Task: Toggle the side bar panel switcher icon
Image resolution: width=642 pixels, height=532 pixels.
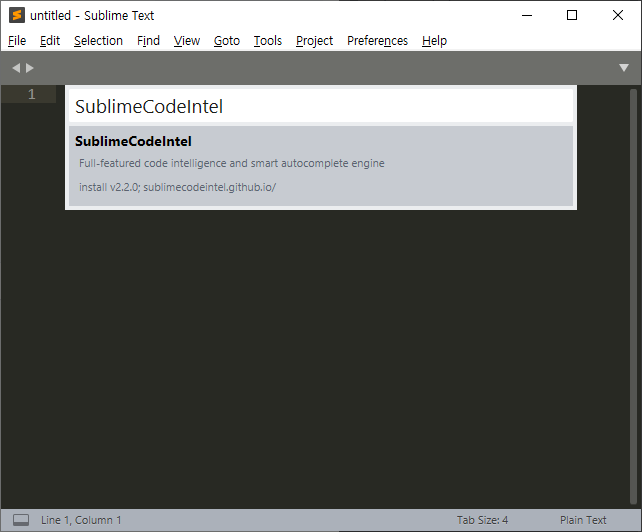Action: coord(21,520)
